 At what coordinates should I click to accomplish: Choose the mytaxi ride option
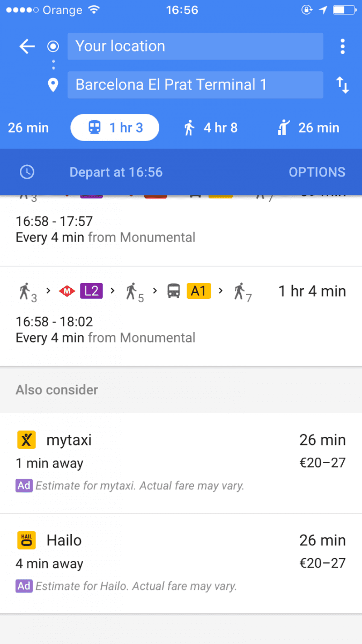[x=181, y=463]
